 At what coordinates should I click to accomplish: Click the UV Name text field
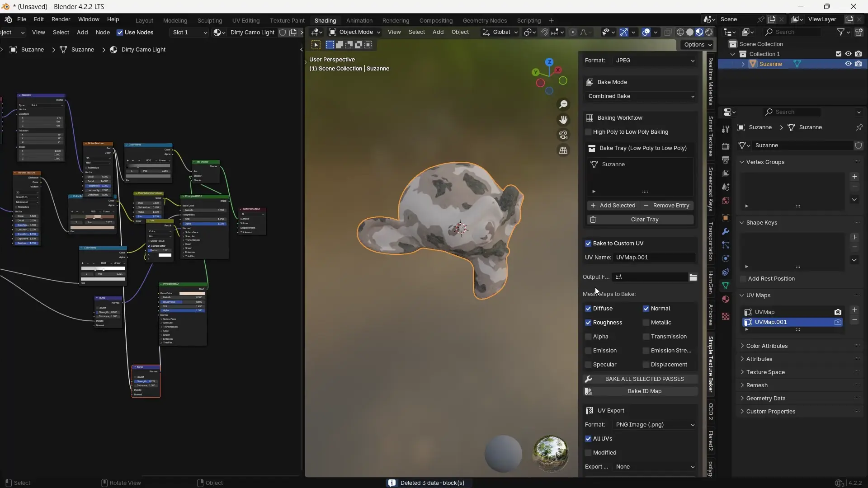(654, 258)
